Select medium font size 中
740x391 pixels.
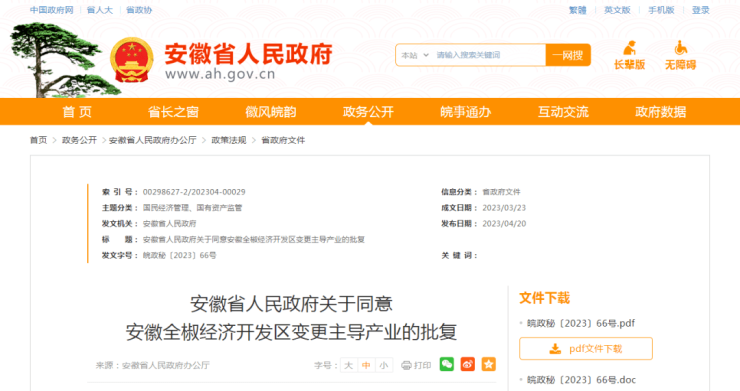(x=366, y=365)
